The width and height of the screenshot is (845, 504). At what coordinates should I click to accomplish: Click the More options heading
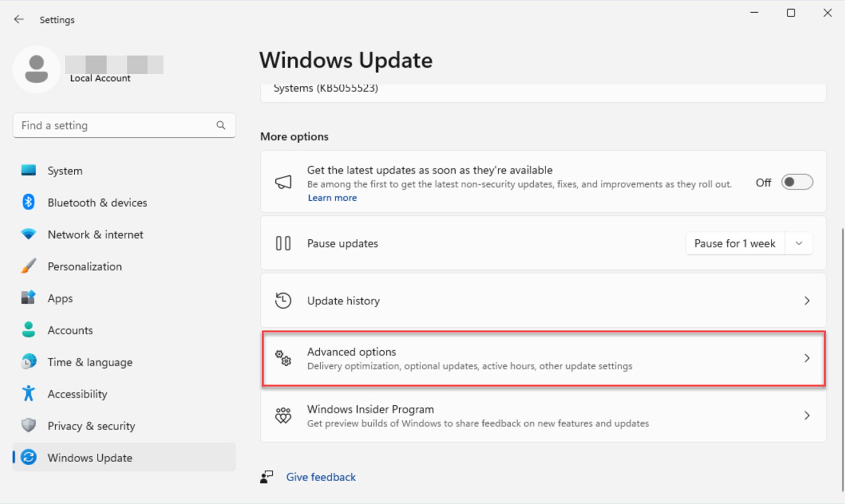click(294, 137)
